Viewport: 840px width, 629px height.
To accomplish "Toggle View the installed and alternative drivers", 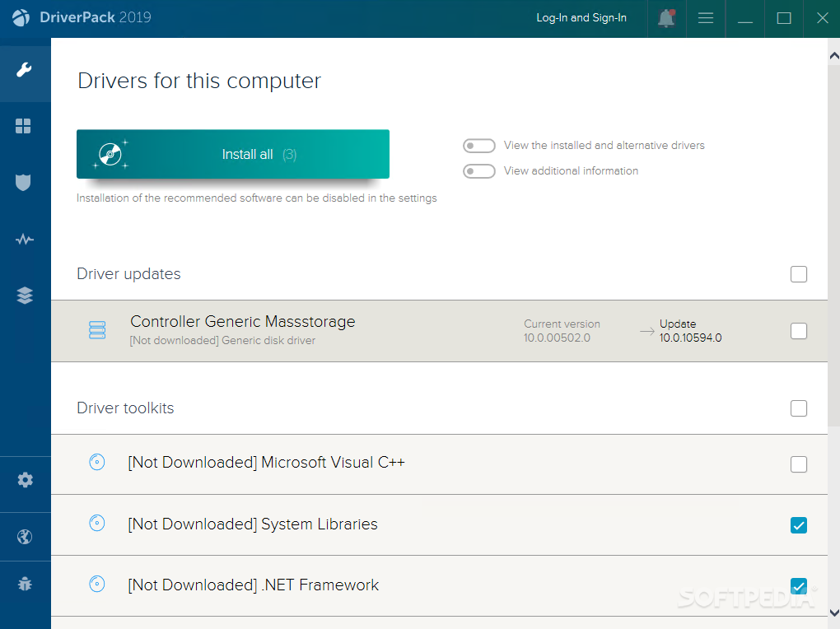I will point(478,146).
